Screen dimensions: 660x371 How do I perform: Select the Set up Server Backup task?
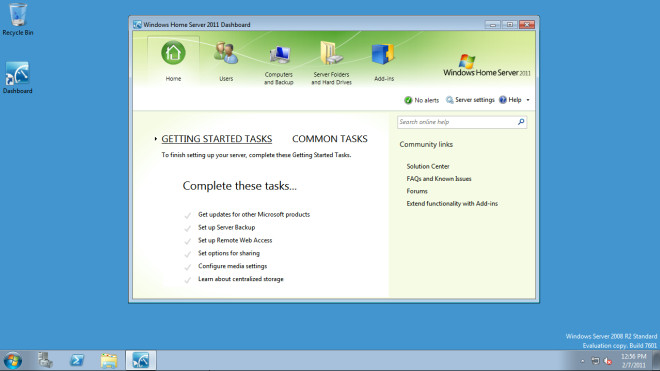[x=226, y=227]
